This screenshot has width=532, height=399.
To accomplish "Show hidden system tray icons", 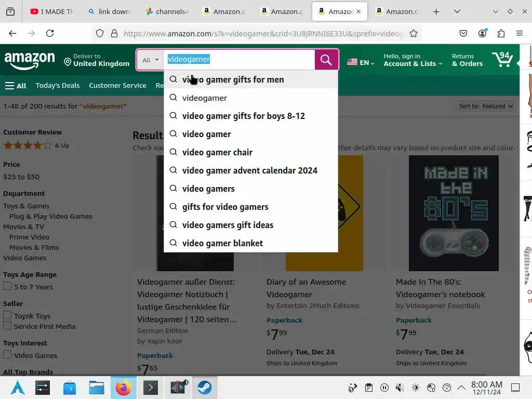I will (461, 388).
